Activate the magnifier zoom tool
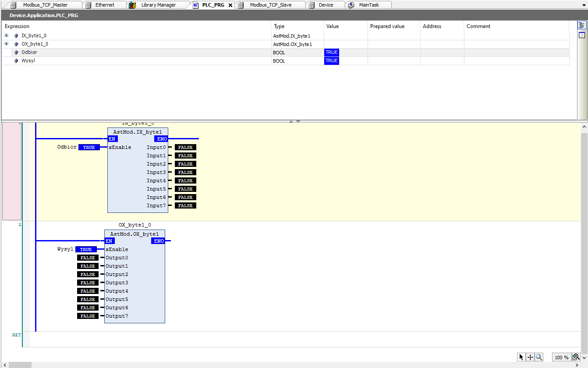 point(539,357)
